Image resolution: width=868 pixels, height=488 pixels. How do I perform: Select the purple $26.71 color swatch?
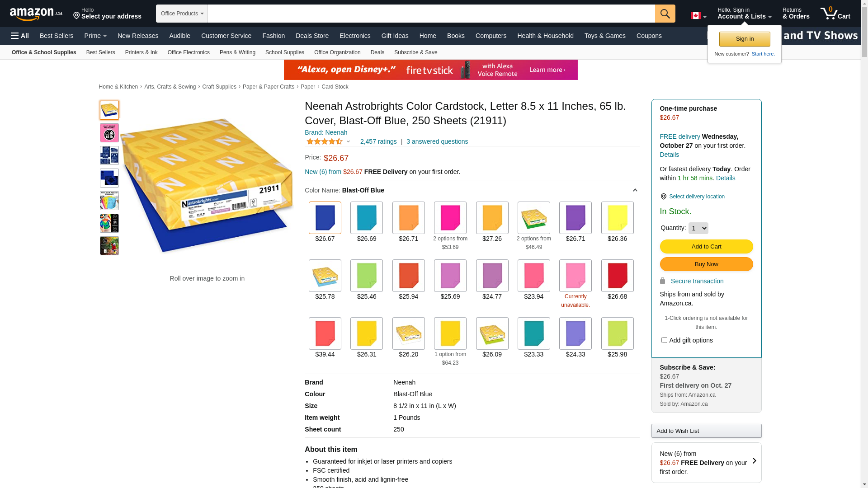click(x=575, y=218)
